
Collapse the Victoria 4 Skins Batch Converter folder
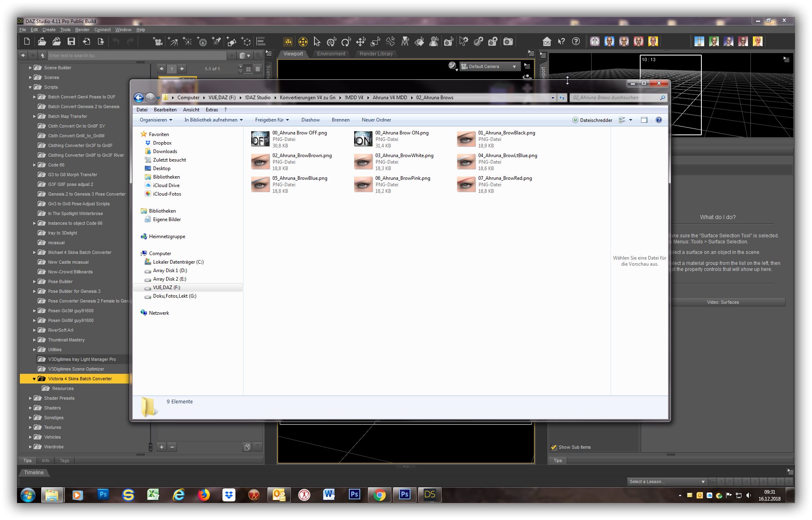(x=34, y=379)
